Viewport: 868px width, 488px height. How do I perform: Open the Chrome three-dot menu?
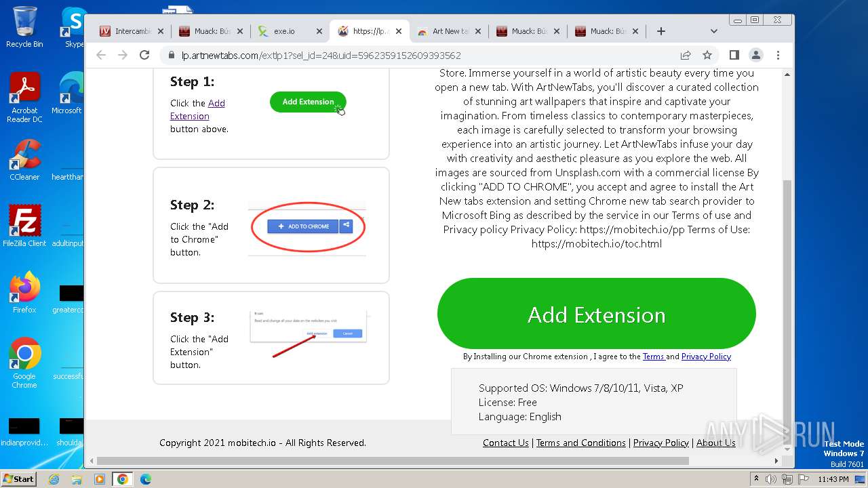click(778, 55)
